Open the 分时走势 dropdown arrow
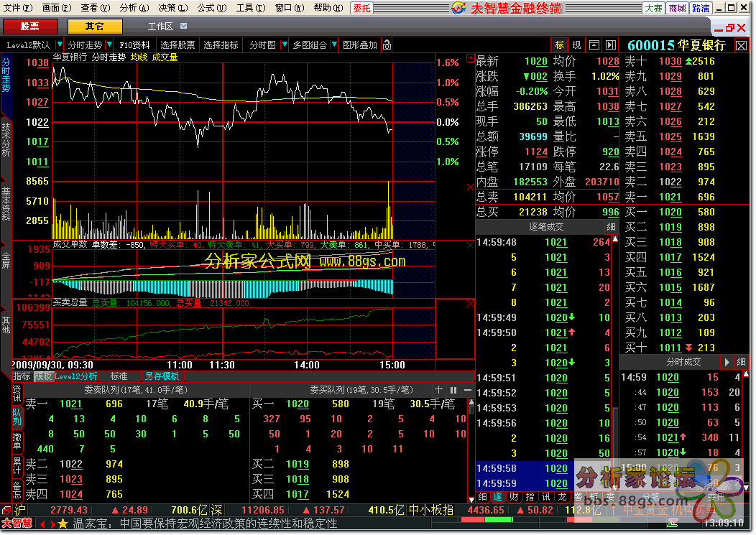Viewport: 756px width, 535px height. pyautogui.click(x=109, y=45)
